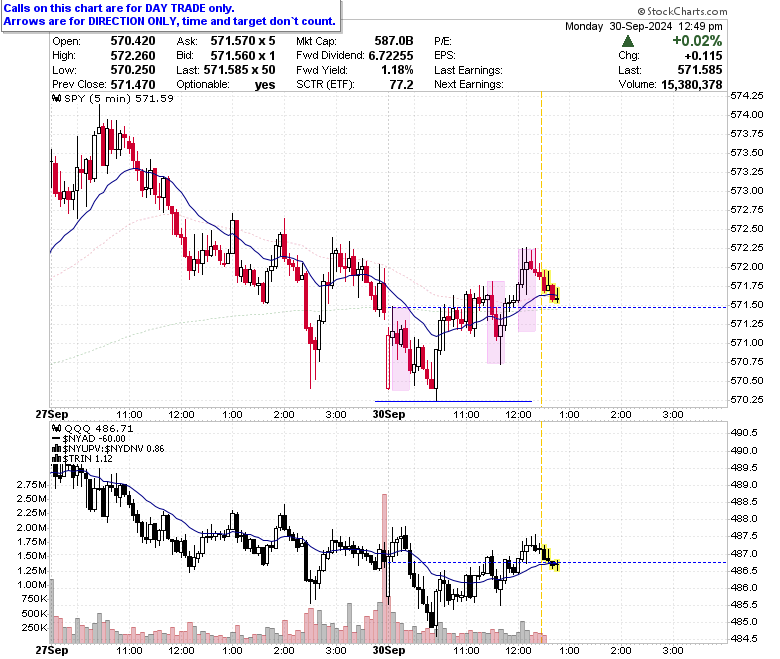Screen dimensions: 780x659
Task: Click the 570.25 price axis label
Action: click(747, 400)
